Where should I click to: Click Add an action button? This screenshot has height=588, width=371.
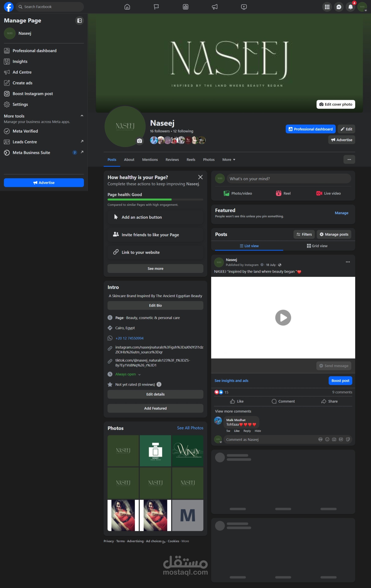[155, 217]
